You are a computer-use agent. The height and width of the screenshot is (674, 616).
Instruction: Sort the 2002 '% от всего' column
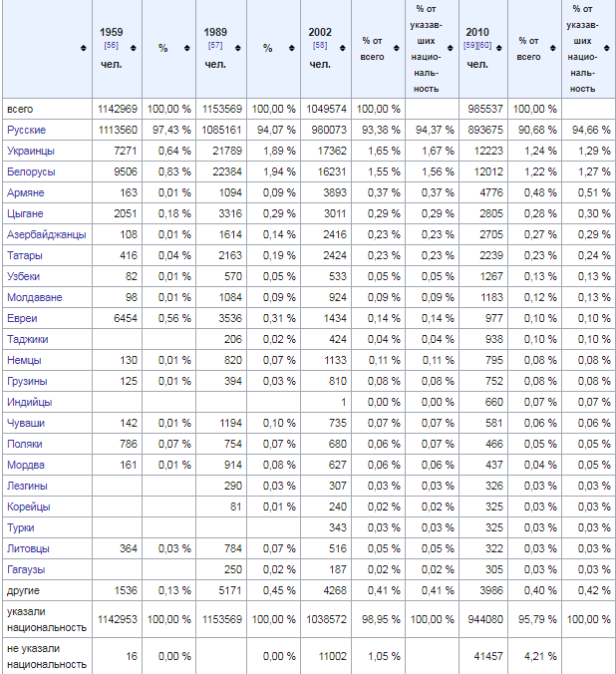point(397,48)
